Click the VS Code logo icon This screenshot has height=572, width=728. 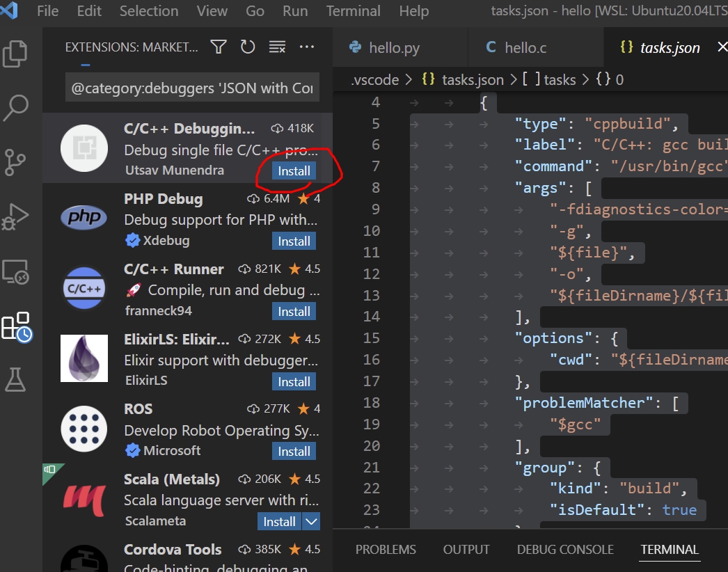(9, 10)
